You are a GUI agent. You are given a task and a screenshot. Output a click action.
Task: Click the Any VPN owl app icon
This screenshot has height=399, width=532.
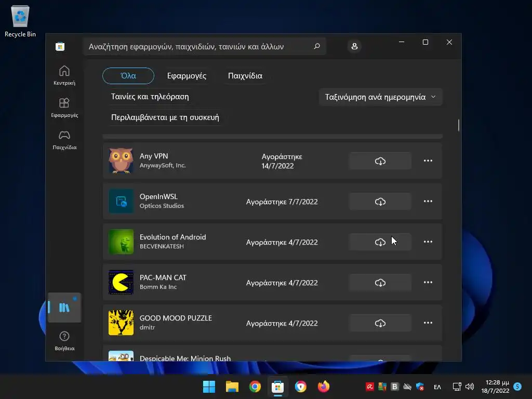[121, 161]
